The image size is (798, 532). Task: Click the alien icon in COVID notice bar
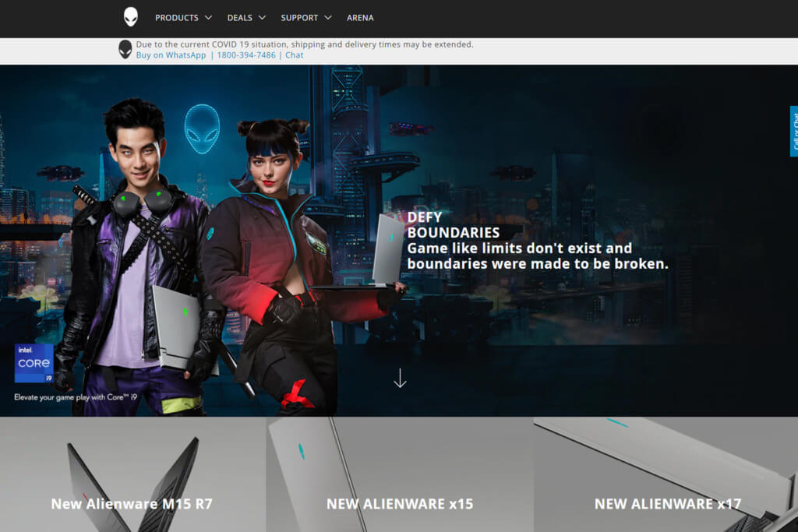(x=125, y=49)
